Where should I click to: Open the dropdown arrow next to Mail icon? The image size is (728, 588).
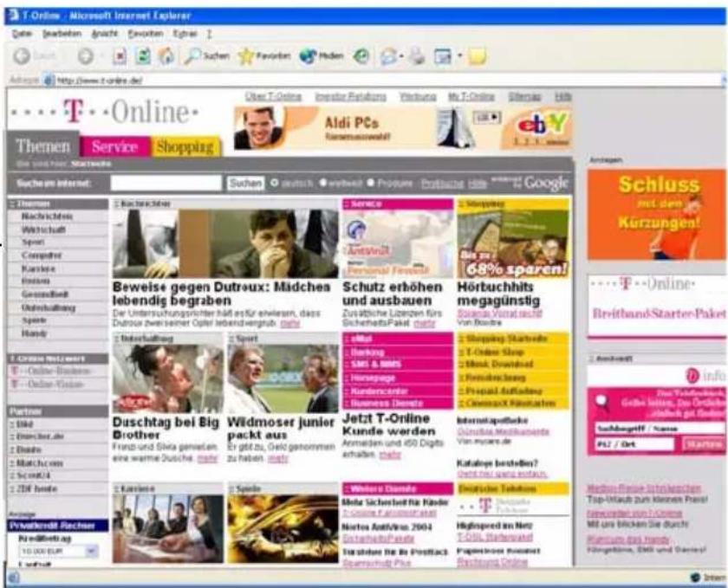(x=401, y=56)
